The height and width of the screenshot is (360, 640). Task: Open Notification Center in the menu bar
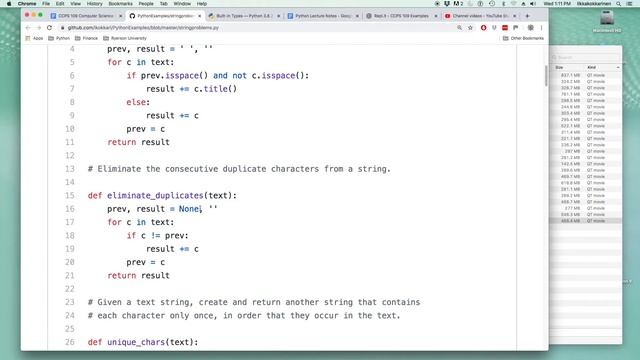click(630, 4)
